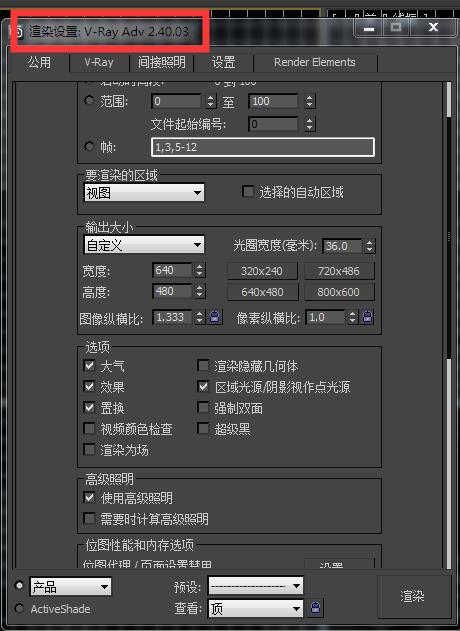The image size is (460, 631).
Task: Select the 帧 radio button
Action: coord(89,146)
